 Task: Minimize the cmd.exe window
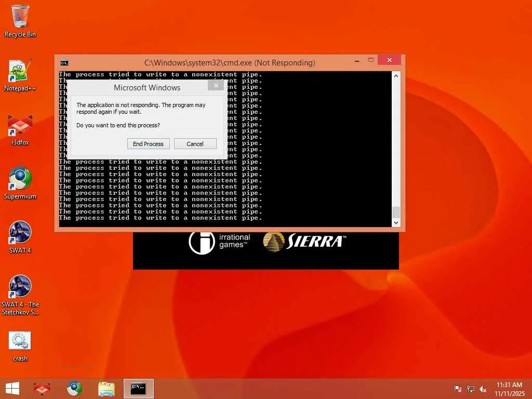(x=357, y=61)
